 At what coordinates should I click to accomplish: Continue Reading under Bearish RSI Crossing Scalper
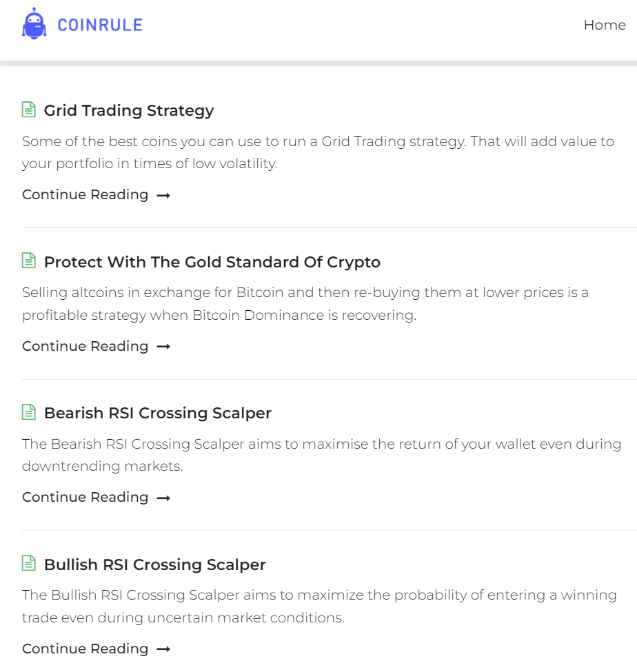(85, 497)
